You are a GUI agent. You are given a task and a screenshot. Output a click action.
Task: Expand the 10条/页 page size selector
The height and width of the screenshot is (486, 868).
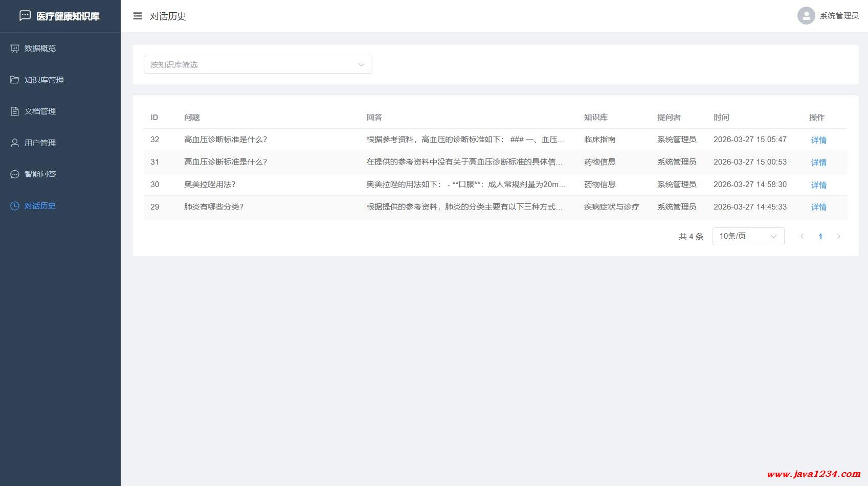click(x=748, y=236)
